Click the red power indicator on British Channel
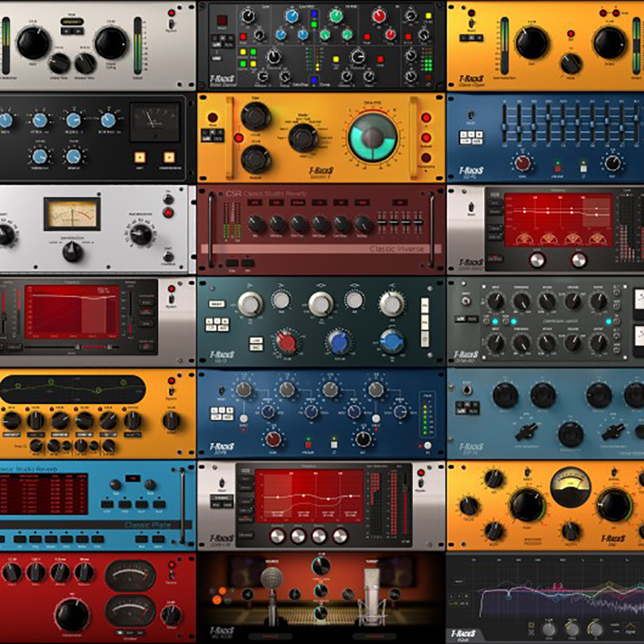Screen dimensions: 644x644 (222, 19)
